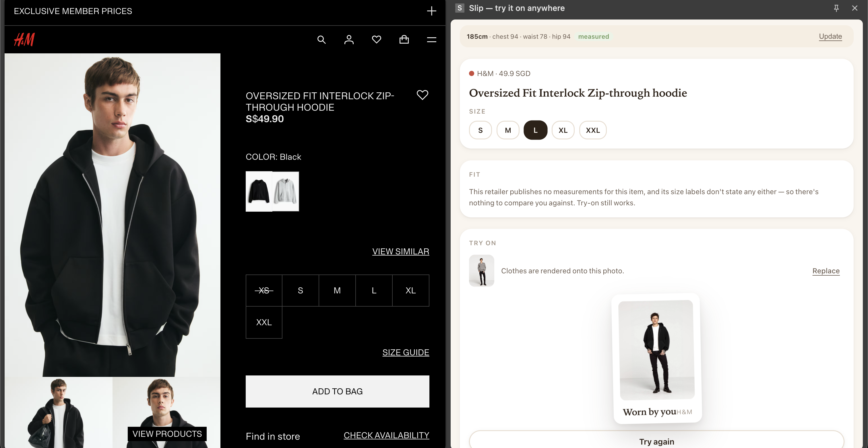Click the '185cm' height value
868x448 pixels.
477,36
